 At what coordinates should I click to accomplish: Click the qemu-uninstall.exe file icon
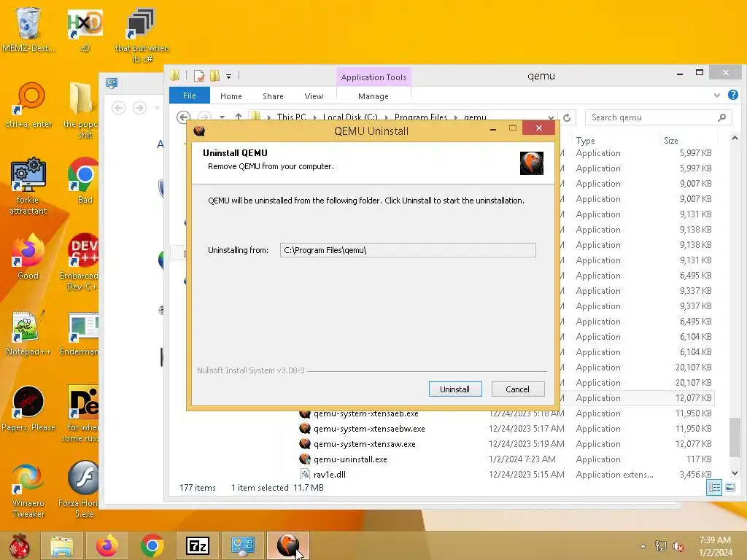305,459
